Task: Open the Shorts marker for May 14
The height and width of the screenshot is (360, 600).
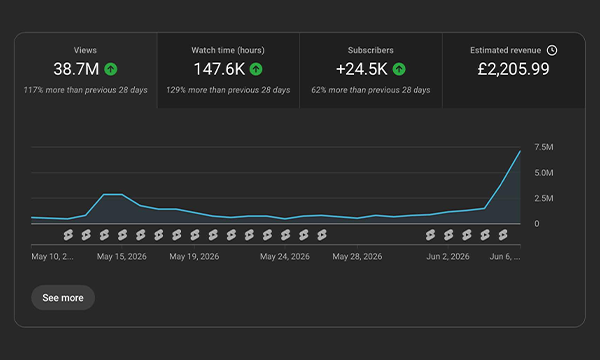Action: point(104,235)
